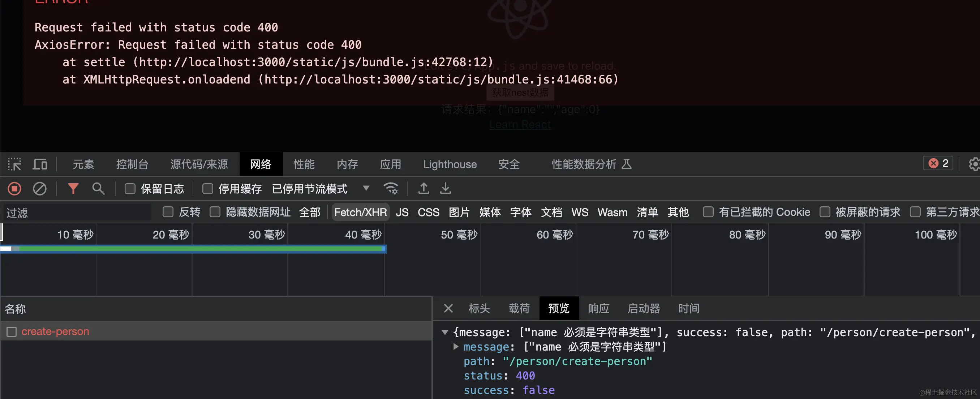Open the 内存 tab
980x399 pixels.
point(347,164)
